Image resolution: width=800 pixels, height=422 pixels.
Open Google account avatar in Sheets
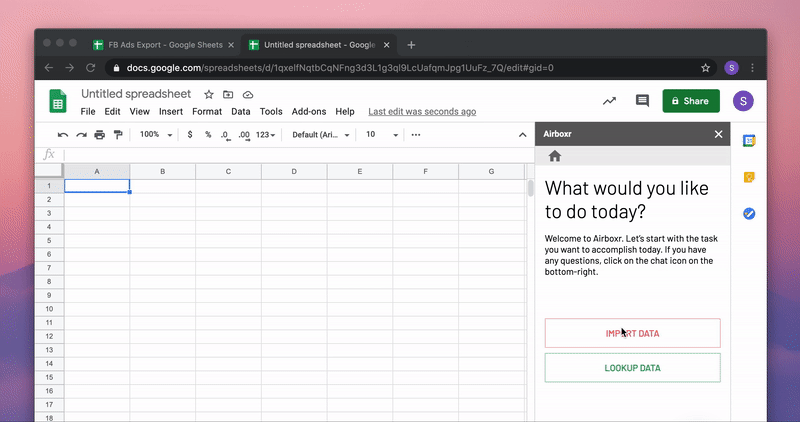[x=743, y=101]
